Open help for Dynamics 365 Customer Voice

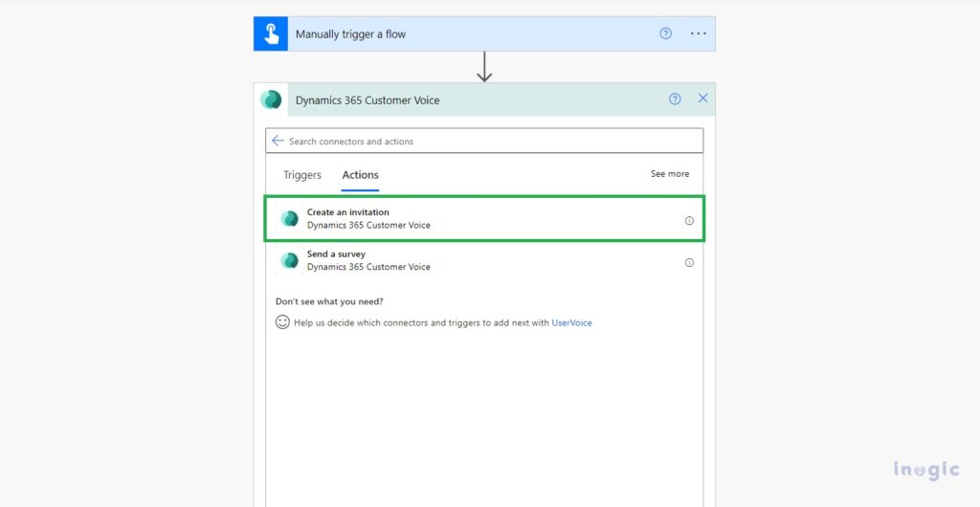(x=675, y=99)
